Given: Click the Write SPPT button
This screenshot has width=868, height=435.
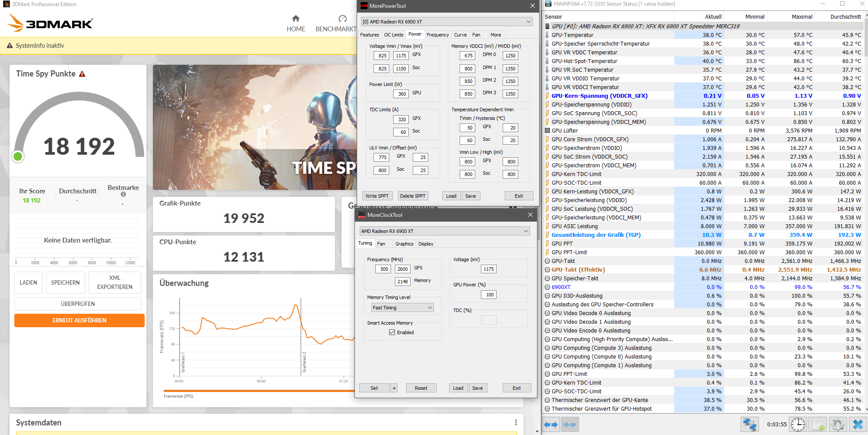Looking at the screenshot, I should click(377, 196).
